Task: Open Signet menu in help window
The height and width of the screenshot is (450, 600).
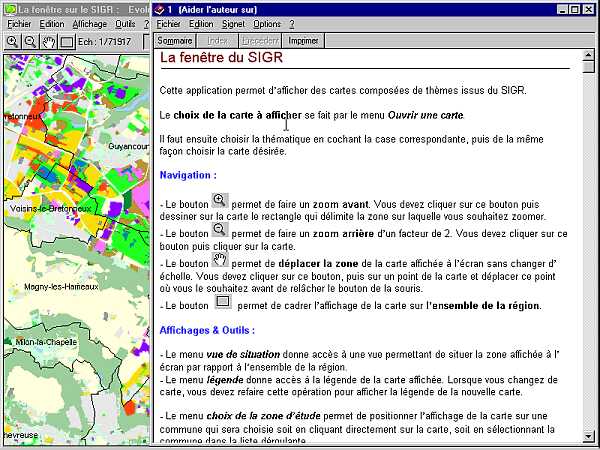Action: tap(233, 24)
